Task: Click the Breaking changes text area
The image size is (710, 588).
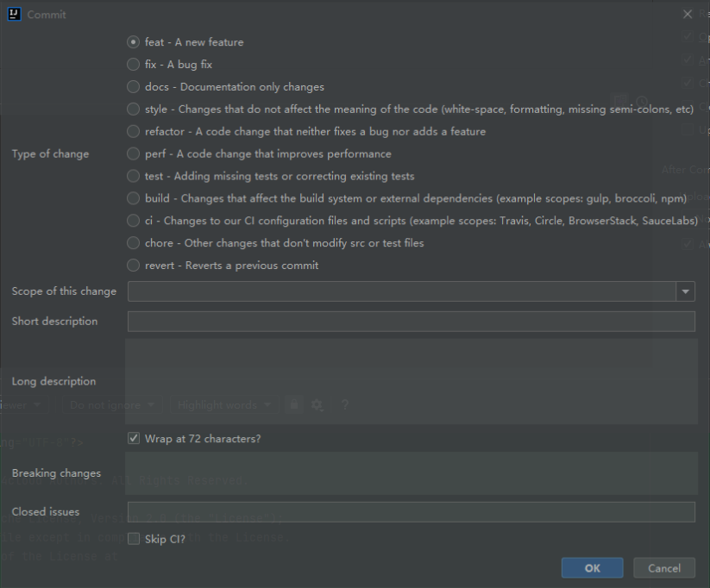Action: pyautogui.click(x=411, y=473)
